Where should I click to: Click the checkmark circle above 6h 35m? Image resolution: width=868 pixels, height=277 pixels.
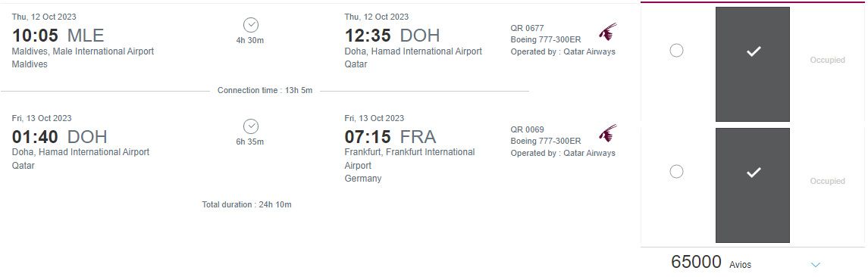pos(251,126)
